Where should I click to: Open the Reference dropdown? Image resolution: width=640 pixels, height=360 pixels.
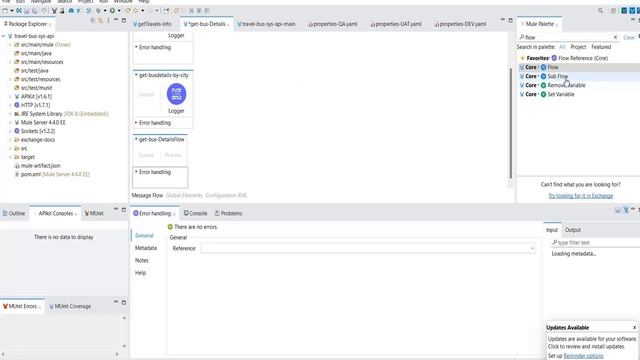tap(532, 248)
